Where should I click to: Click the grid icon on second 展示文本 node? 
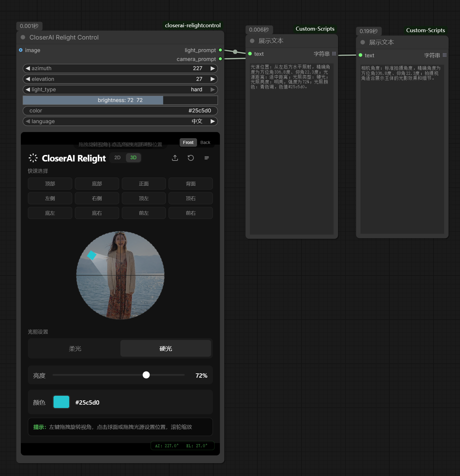click(x=445, y=55)
